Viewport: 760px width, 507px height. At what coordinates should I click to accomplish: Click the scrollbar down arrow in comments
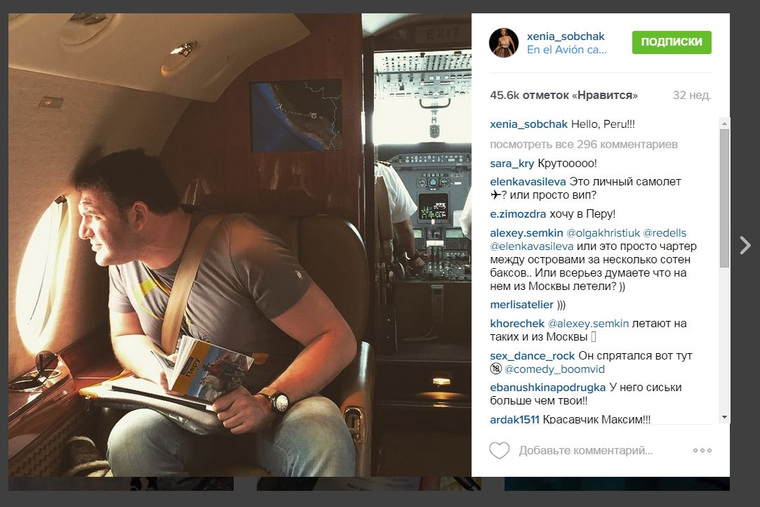point(724,417)
